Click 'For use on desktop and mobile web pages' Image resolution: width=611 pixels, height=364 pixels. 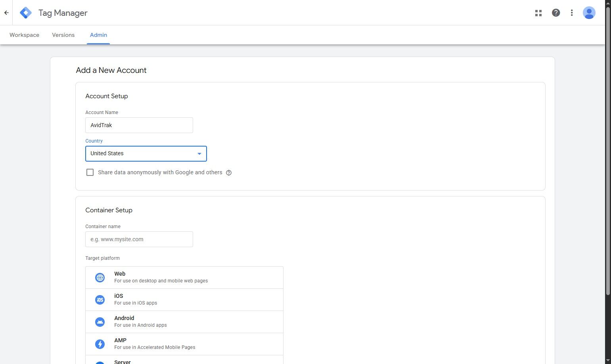(x=161, y=281)
